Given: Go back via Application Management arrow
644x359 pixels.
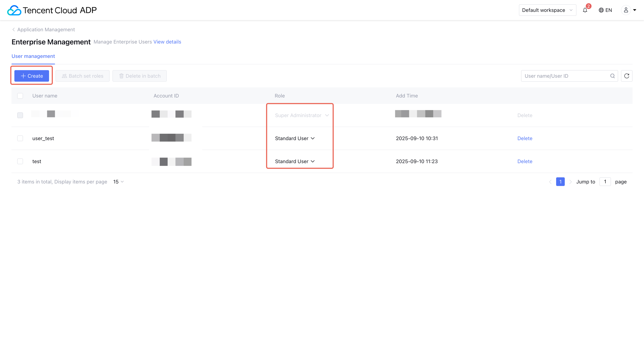Looking at the screenshot, I should click(13, 29).
